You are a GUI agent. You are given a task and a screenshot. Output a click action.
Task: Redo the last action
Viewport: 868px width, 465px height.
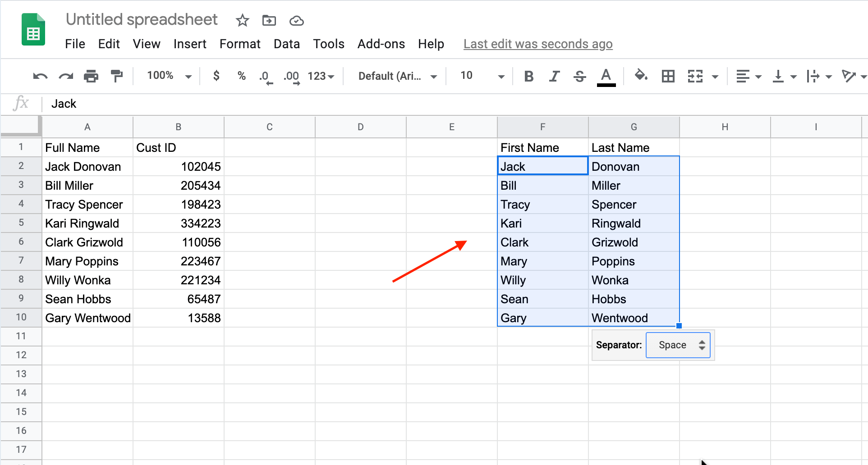pyautogui.click(x=66, y=76)
